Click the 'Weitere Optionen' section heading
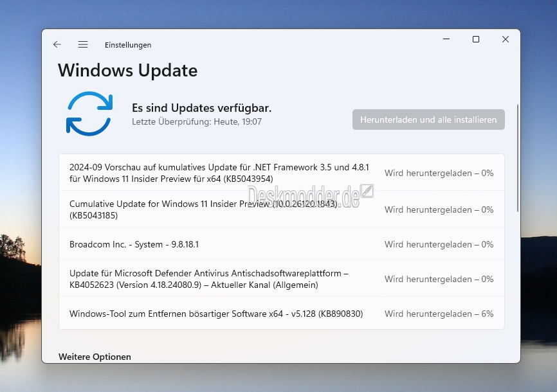 pos(95,357)
